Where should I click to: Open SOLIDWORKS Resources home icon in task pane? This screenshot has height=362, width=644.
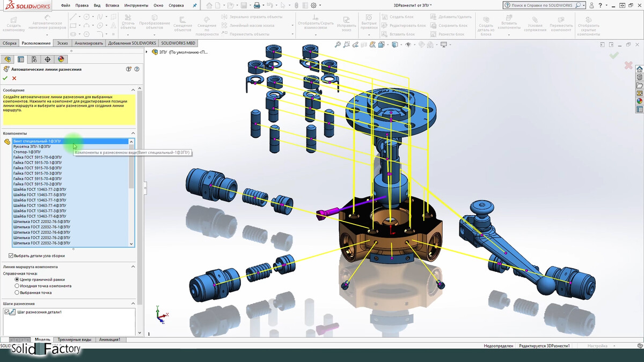[639, 69]
